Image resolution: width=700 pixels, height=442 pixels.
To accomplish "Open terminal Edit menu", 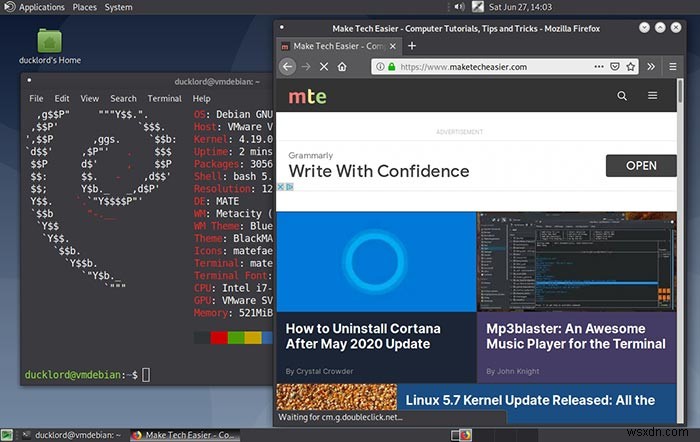I will point(62,98).
